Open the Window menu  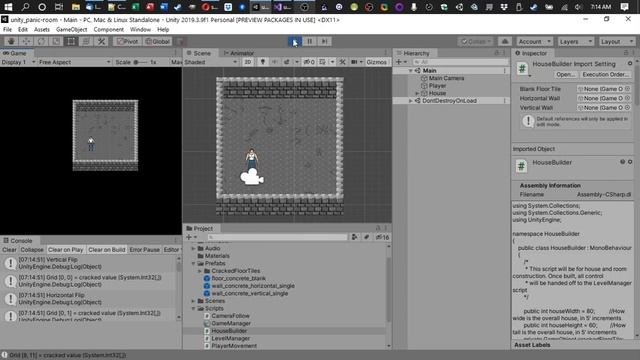pyautogui.click(x=140, y=29)
